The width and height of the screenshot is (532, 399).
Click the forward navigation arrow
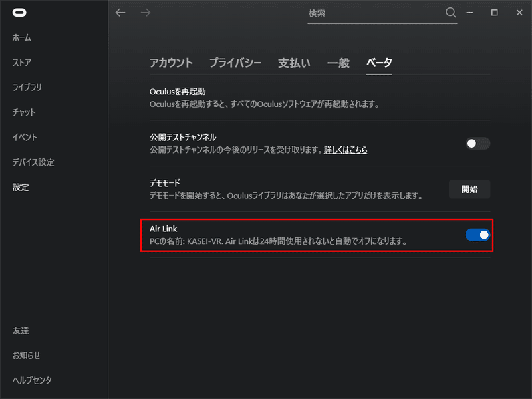click(145, 12)
